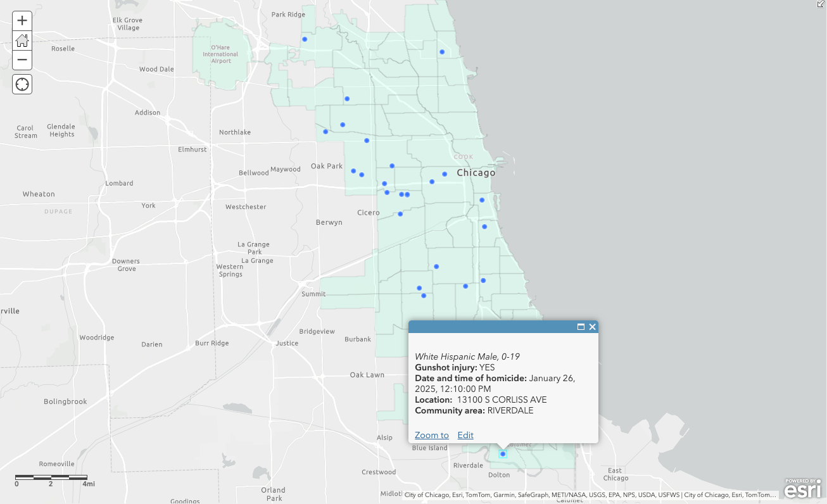Select the highlighted homicide point in Riverdale
827x504 pixels.
503,454
